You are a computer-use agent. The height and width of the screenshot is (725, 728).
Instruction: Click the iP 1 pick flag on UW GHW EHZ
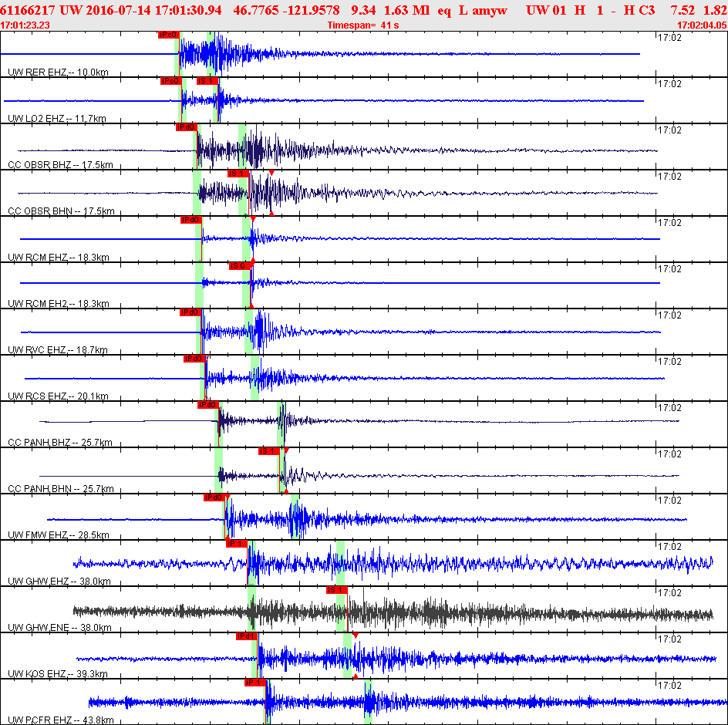[237, 544]
